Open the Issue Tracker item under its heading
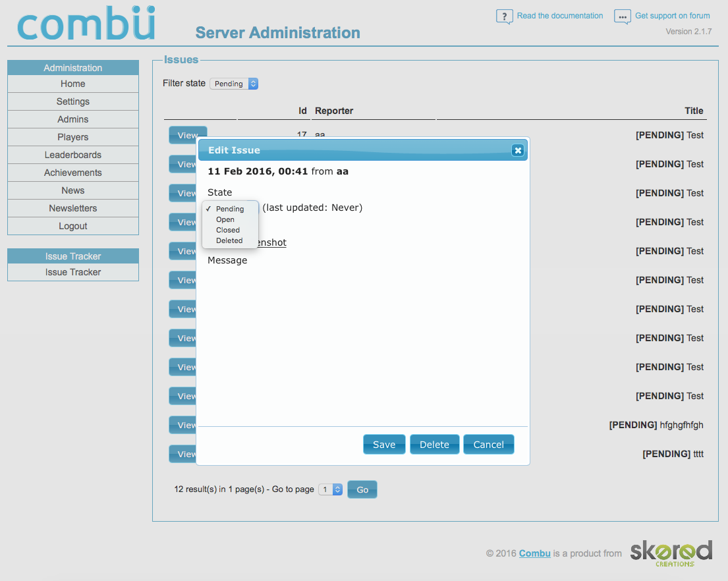Screen dimensions: 728x581 pos(73,273)
